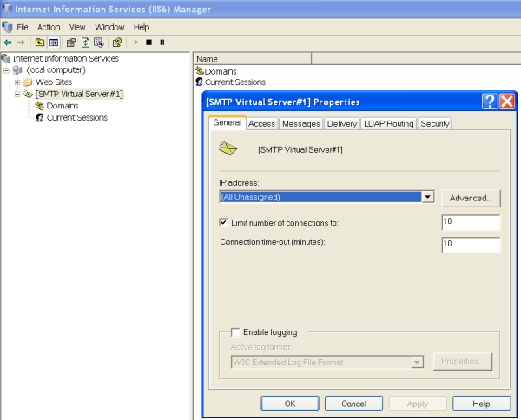Click the Export List toolbar icon
The width and height of the screenshot is (521, 420).
98,42
